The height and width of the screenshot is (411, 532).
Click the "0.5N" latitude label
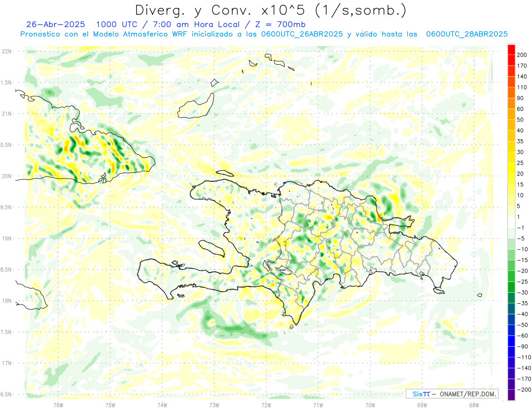(x=6, y=145)
